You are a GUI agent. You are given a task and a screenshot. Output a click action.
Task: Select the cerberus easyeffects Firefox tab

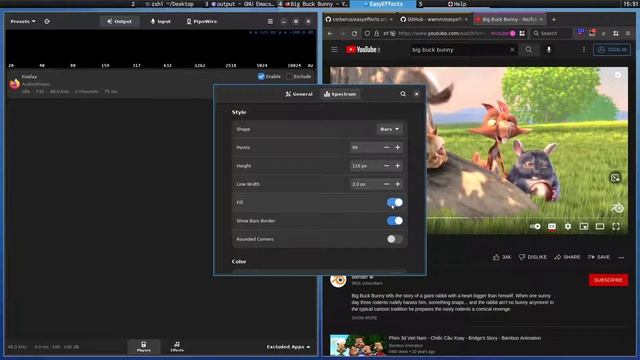point(358,19)
